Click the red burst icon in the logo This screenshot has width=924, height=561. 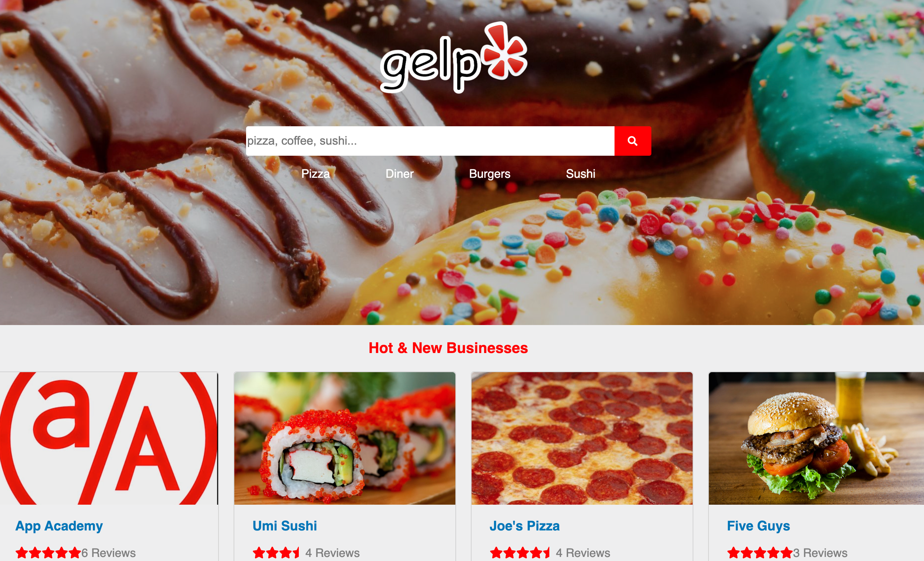click(x=504, y=50)
